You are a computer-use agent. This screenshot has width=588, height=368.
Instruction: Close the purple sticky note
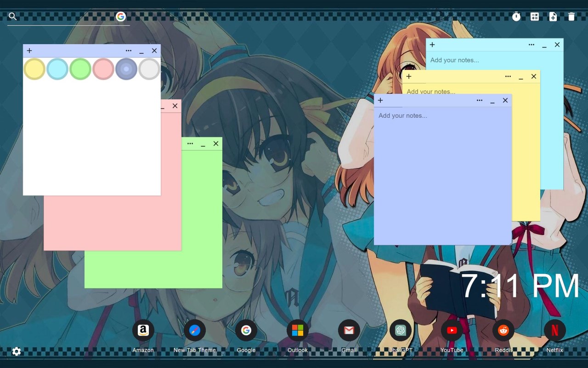point(505,100)
